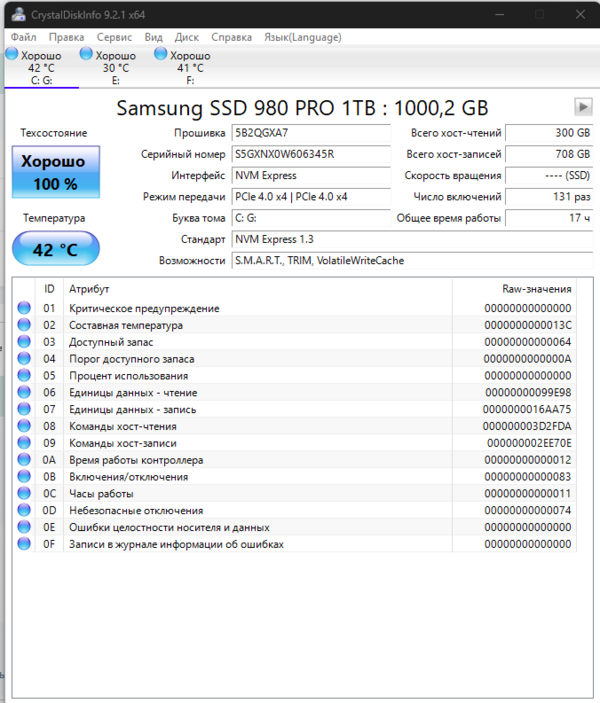The height and width of the screenshot is (703, 600).
Task: Click the Прошивка firmware value field
Action: 310,133
